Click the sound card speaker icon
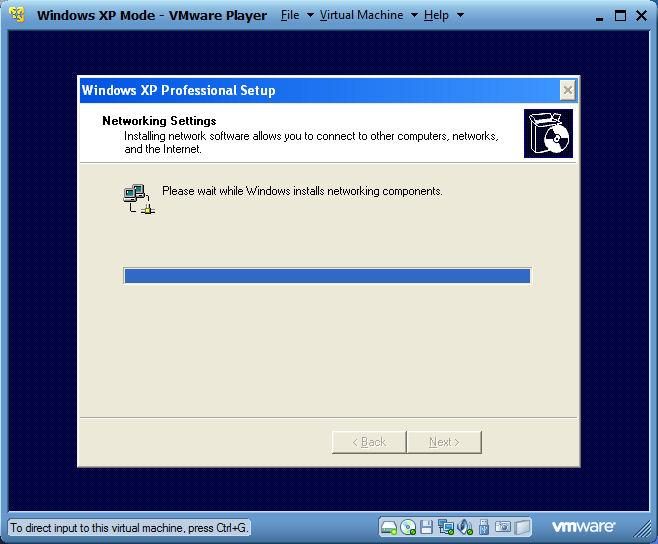The height and width of the screenshot is (544, 658). [x=465, y=527]
